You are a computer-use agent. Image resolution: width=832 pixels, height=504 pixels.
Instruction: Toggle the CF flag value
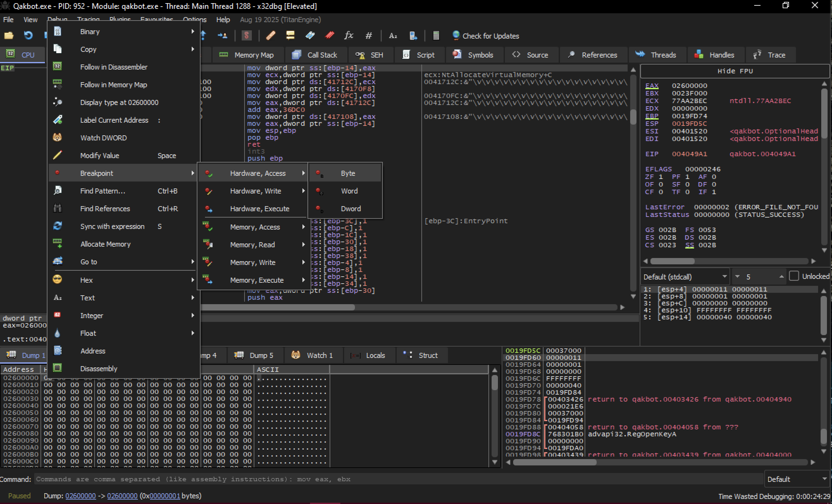coord(661,192)
